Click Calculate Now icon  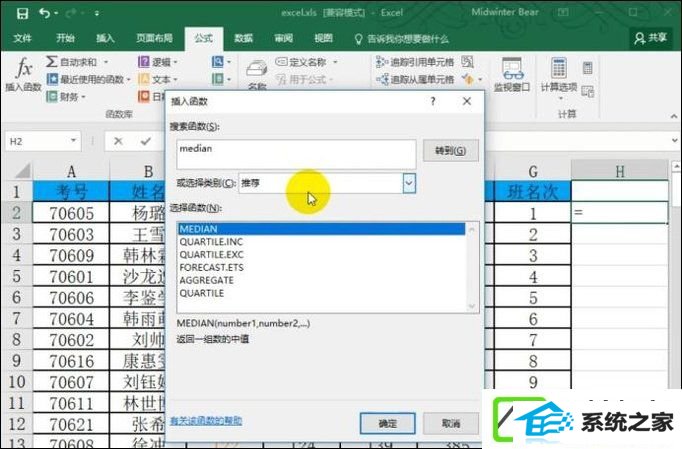[x=588, y=68]
